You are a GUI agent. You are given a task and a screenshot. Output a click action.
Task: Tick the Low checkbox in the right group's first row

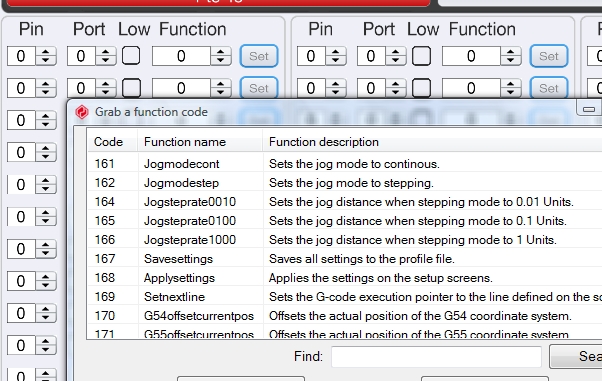coord(421,56)
